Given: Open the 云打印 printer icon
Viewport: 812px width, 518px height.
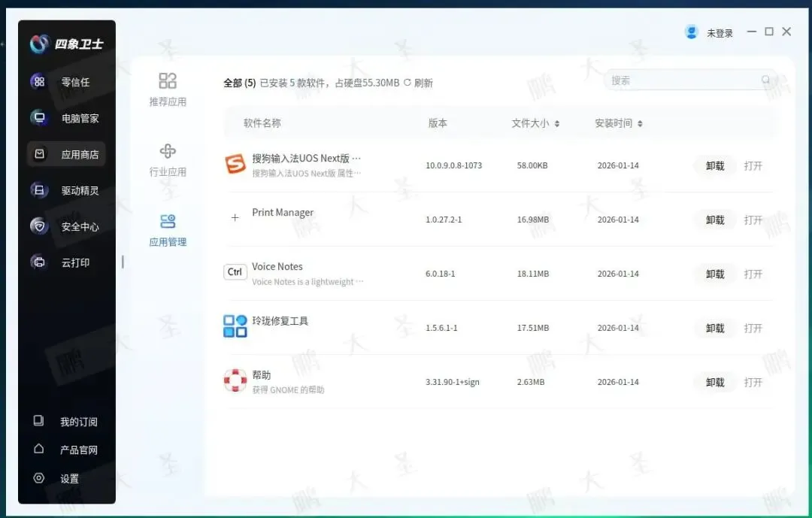Looking at the screenshot, I should click(x=39, y=262).
